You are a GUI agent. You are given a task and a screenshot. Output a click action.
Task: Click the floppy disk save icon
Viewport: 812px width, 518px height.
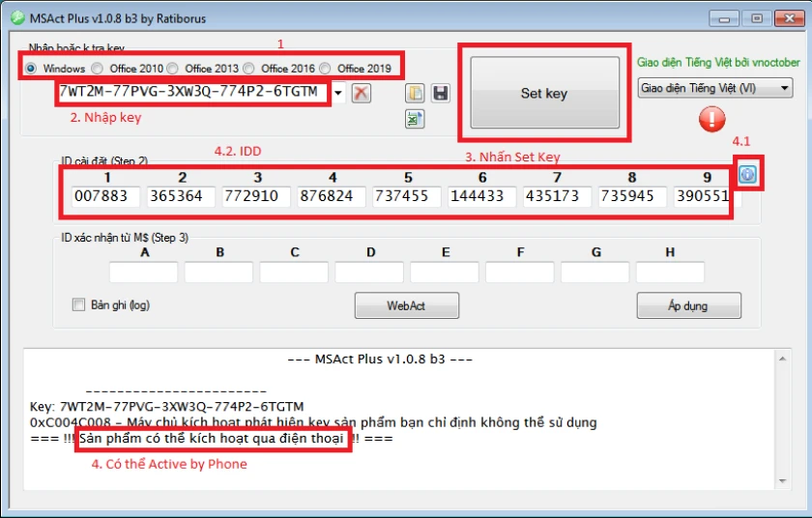coord(440,93)
